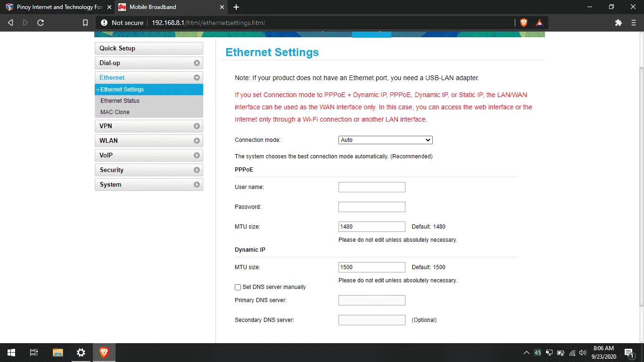
Task: Click the (Optional) label text
Action: [424, 320]
